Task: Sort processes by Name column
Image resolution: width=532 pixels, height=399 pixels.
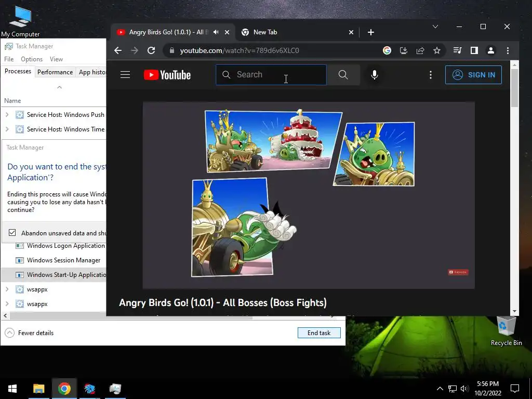Action: pyautogui.click(x=12, y=101)
